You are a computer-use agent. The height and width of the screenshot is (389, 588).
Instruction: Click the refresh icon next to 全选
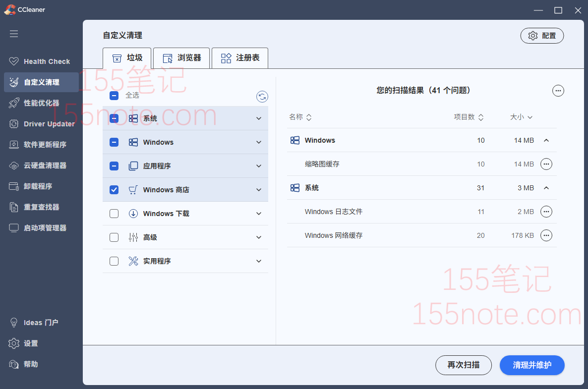point(262,97)
